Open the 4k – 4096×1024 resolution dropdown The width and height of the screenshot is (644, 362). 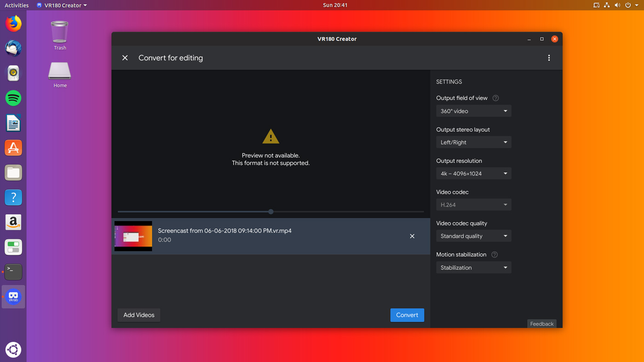473,174
